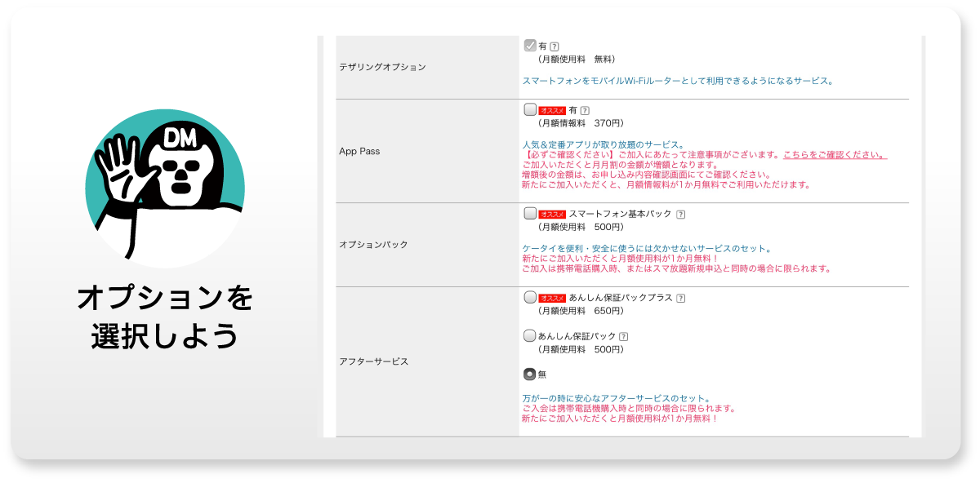Screen dimensions: 980x483
Task: Click help icon next to あんしん保証パックプラス
Action: [680, 299]
